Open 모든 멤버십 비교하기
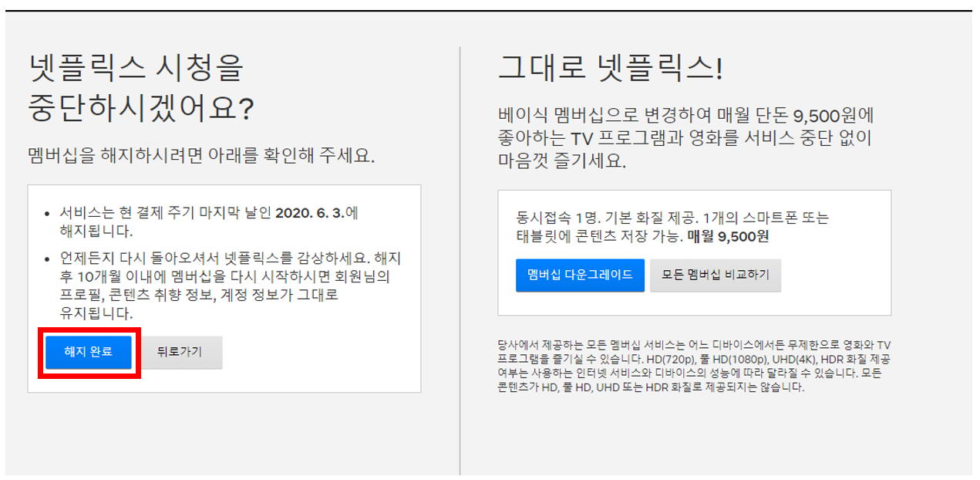Viewport: 980px width, 480px height. pyautogui.click(x=716, y=275)
